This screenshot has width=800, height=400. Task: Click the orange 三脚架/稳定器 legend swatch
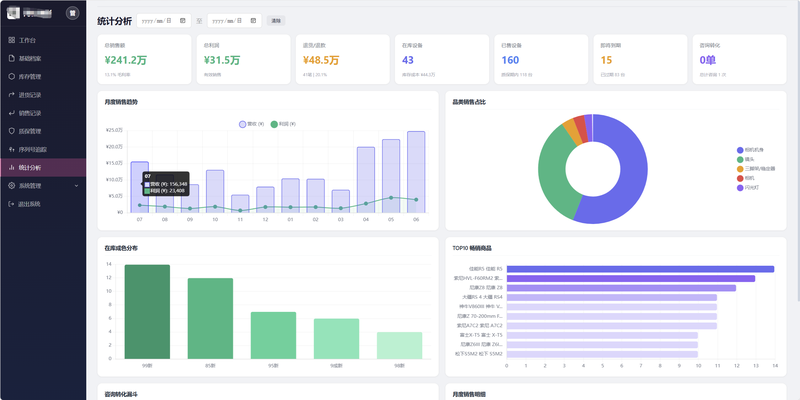point(740,168)
